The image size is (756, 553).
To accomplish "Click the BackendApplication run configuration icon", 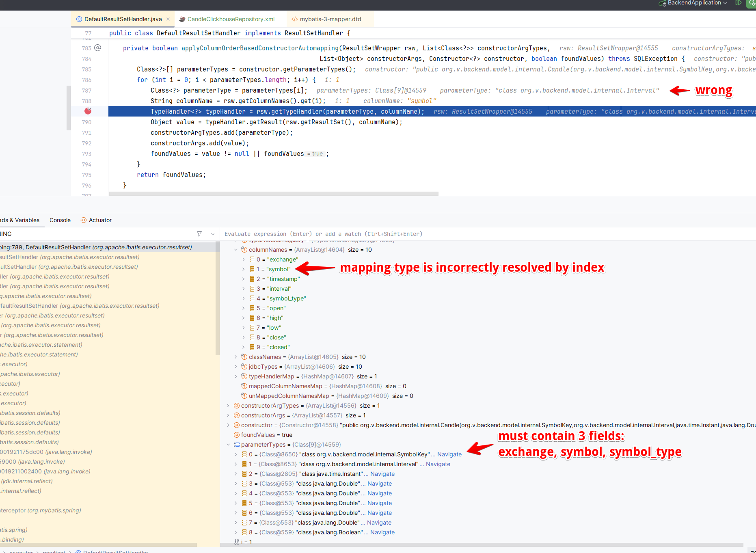I will 662,3.
